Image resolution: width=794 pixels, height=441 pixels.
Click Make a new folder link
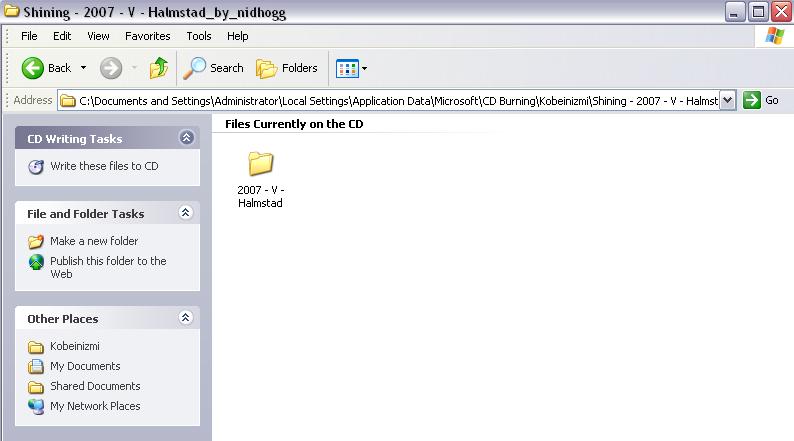point(94,241)
